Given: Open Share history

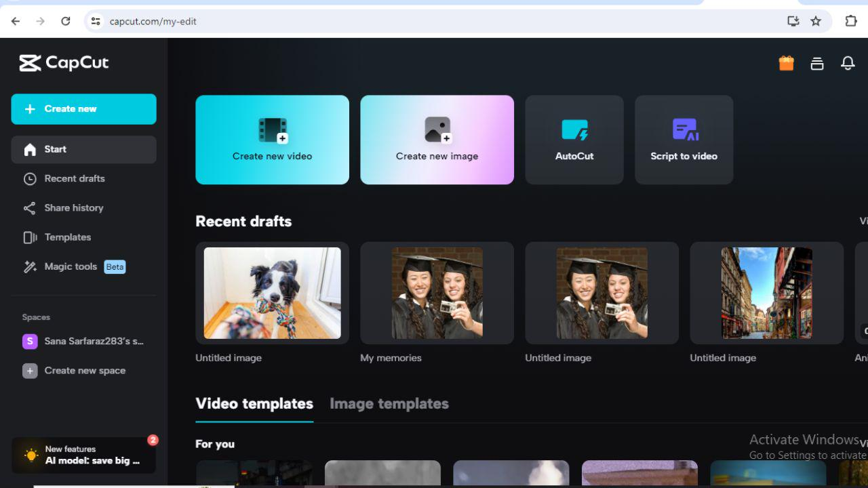Looking at the screenshot, I should click(x=72, y=207).
